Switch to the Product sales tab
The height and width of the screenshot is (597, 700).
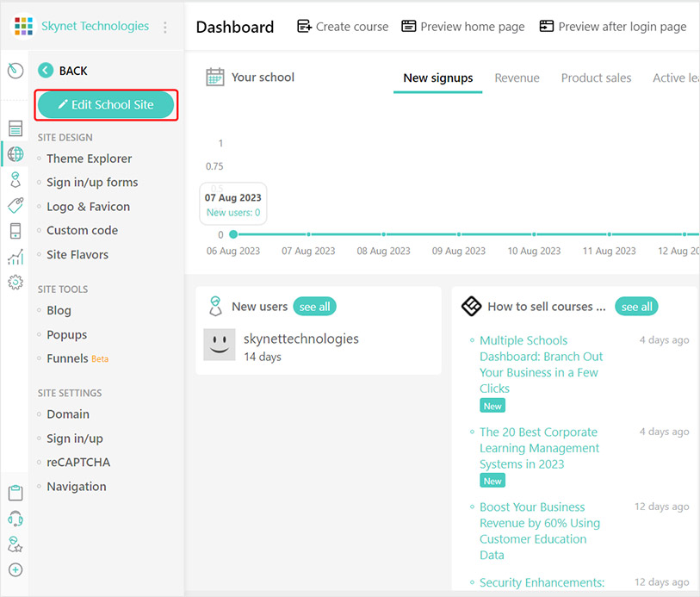click(596, 78)
